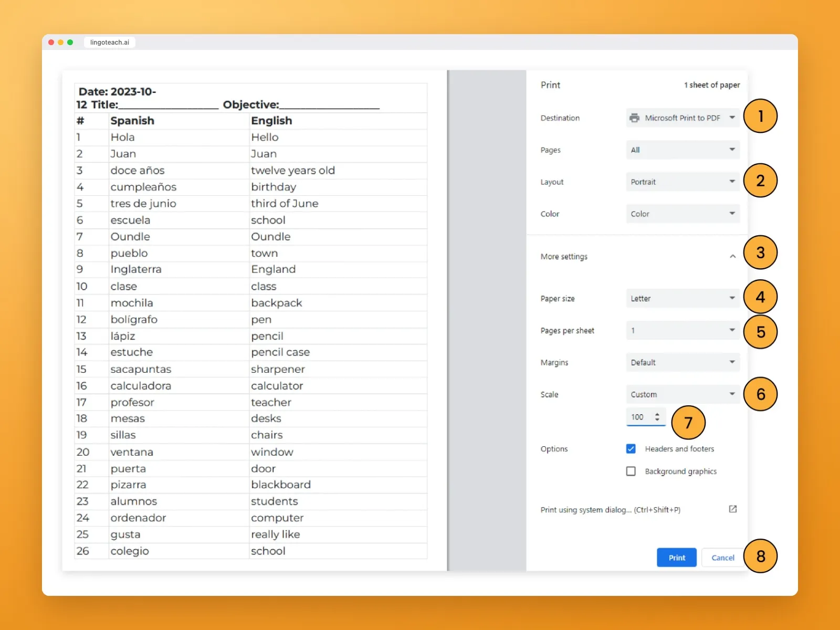Open the Paper size dropdown showing Letter
Image resolution: width=840 pixels, height=630 pixels.
point(682,299)
